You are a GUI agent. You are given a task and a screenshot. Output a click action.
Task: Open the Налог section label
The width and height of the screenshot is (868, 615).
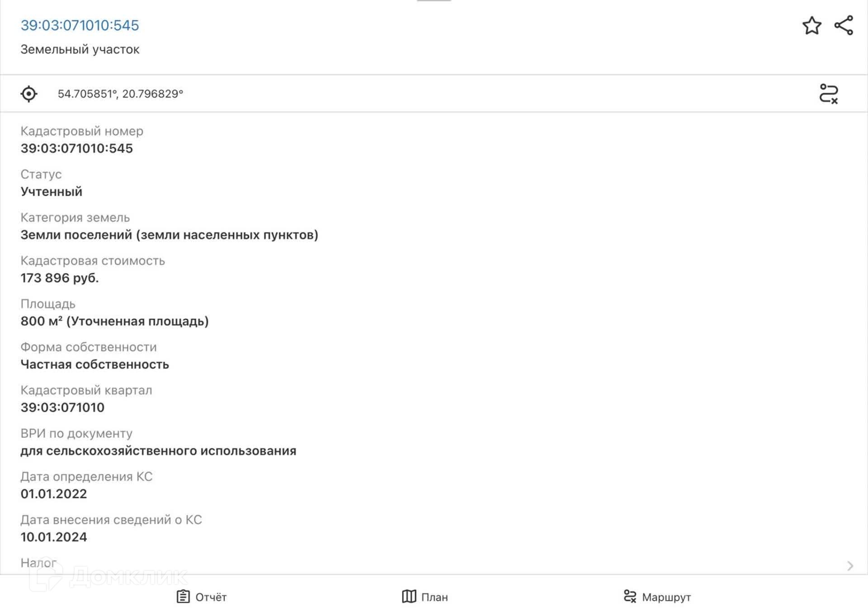pyautogui.click(x=38, y=563)
